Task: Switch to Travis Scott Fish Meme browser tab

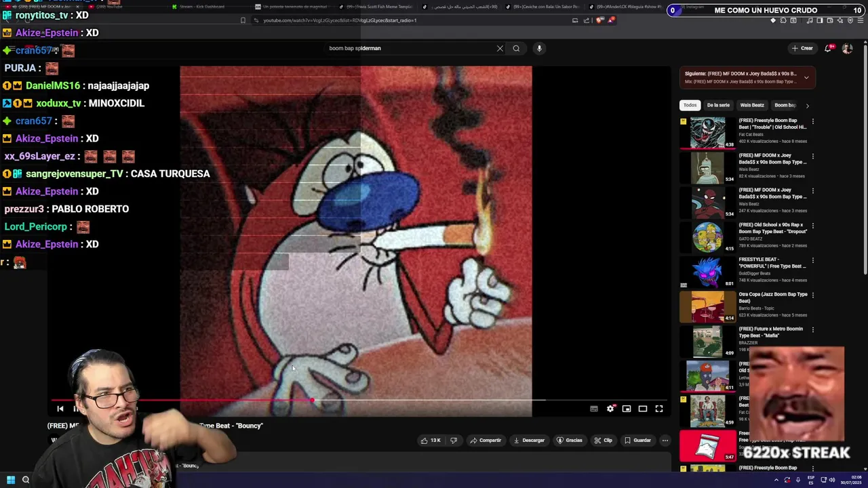Action: click(x=379, y=7)
